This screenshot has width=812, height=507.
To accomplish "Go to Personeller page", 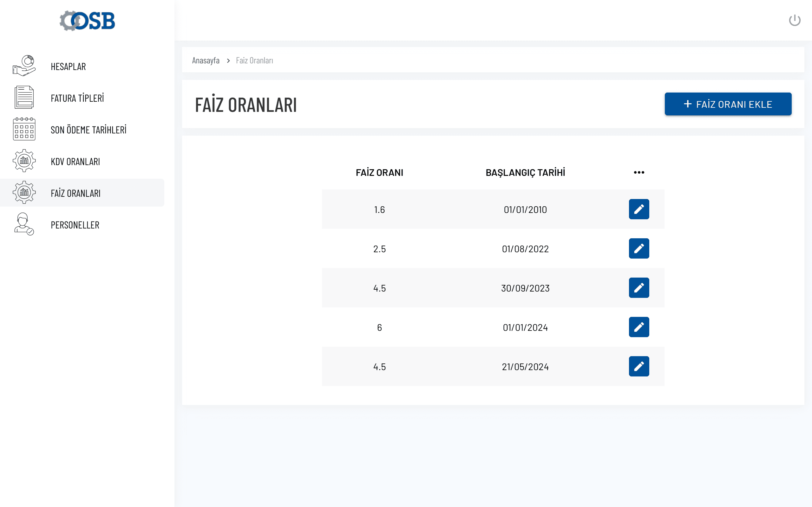I will coord(75,225).
